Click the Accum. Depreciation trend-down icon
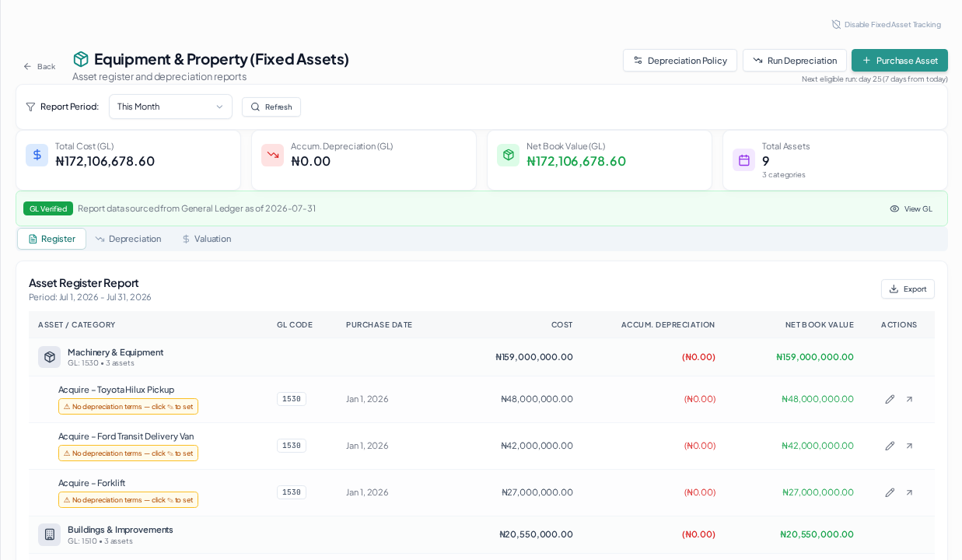962x560 pixels. click(x=272, y=155)
